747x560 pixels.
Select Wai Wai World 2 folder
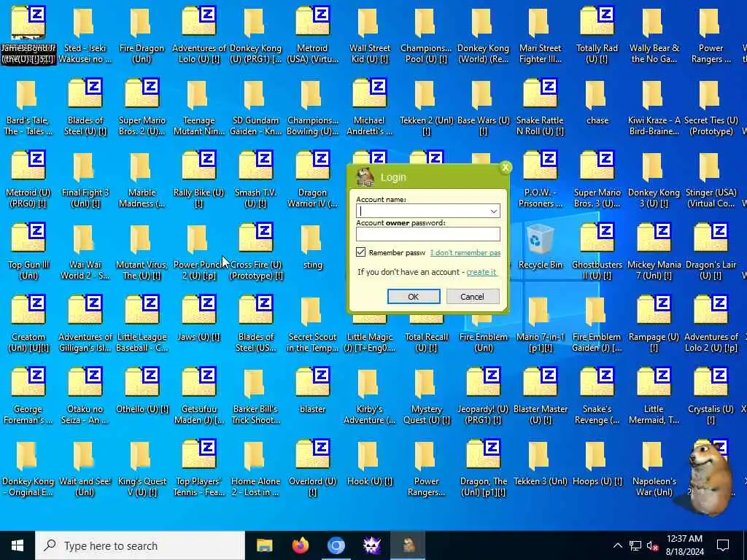coord(85,252)
